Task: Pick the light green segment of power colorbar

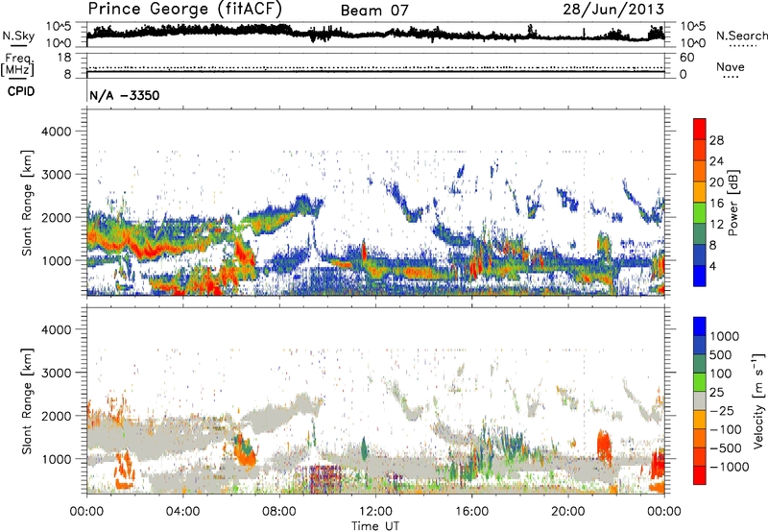Action: [700, 213]
